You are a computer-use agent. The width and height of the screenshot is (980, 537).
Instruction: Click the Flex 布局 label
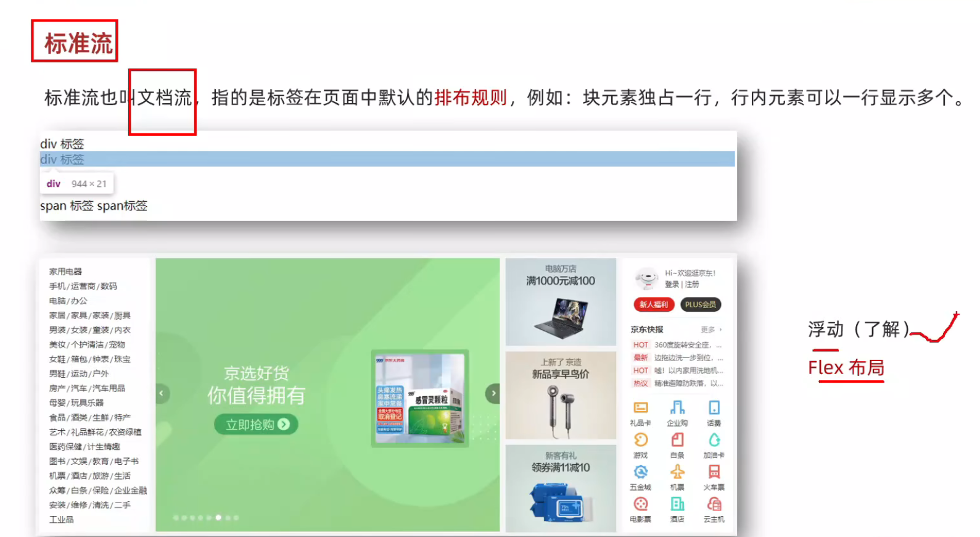tap(846, 368)
